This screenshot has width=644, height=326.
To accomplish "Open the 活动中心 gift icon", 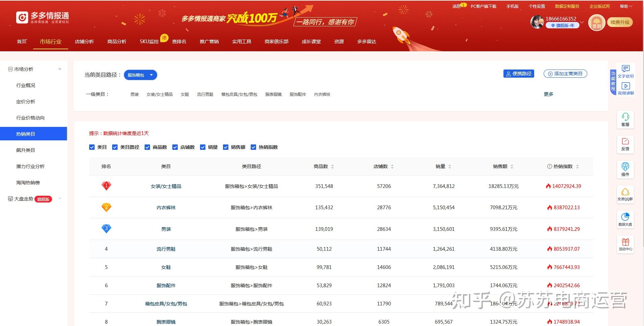I will tap(625, 244).
